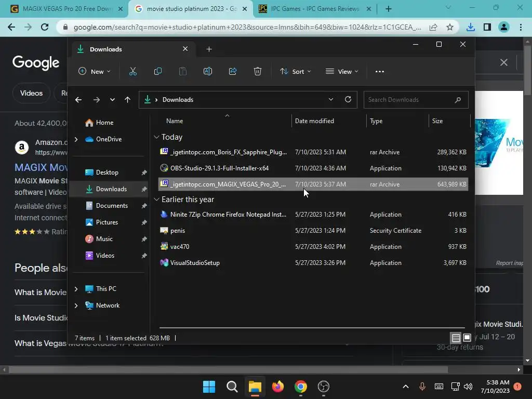This screenshot has width=532, height=399.
Task: Click microphone icon in system tray
Action: 422,387
